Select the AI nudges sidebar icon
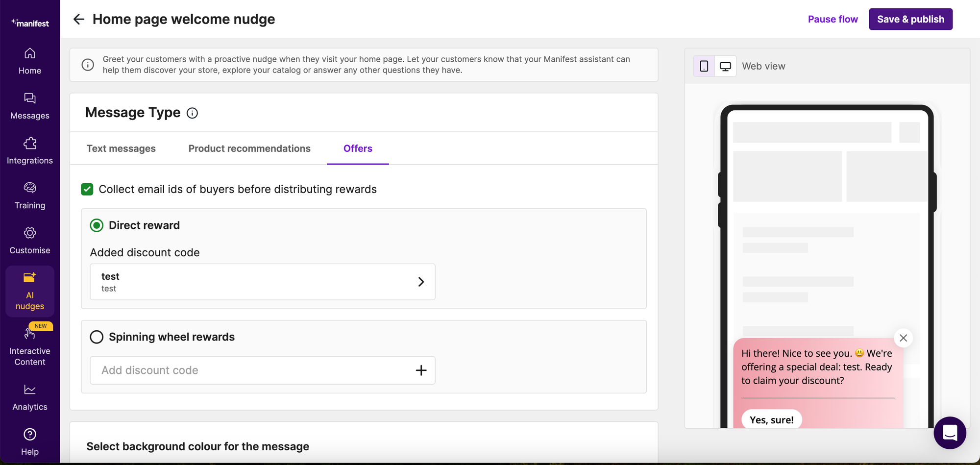This screenshot has height=465, width=980. coord(30,278)
